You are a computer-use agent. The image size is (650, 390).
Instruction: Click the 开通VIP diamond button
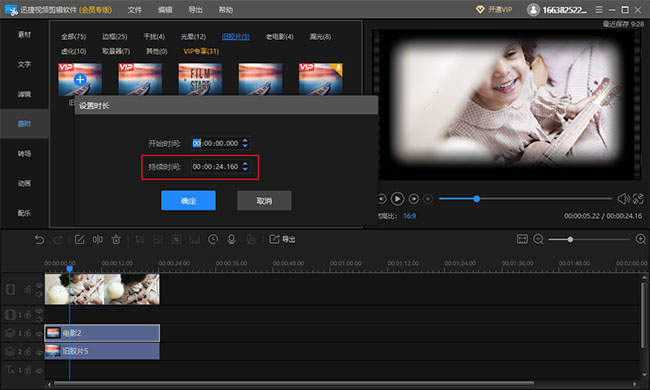[494, 10]
